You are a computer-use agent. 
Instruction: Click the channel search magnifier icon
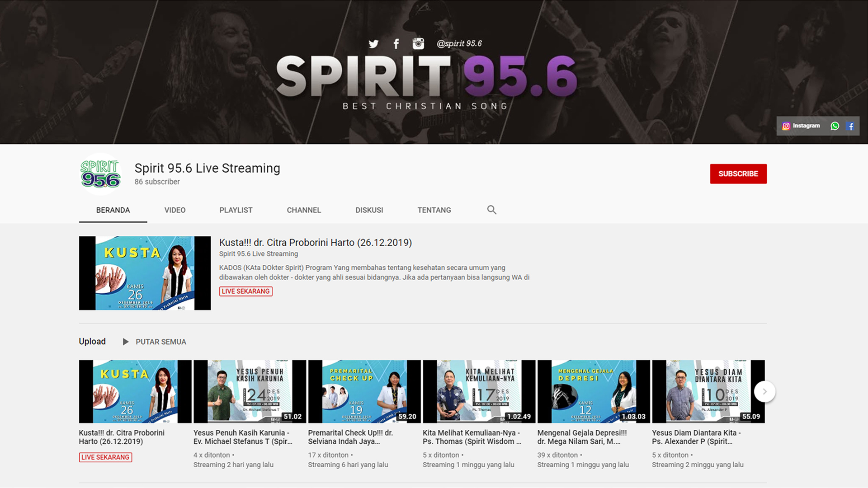pos(491,210)
